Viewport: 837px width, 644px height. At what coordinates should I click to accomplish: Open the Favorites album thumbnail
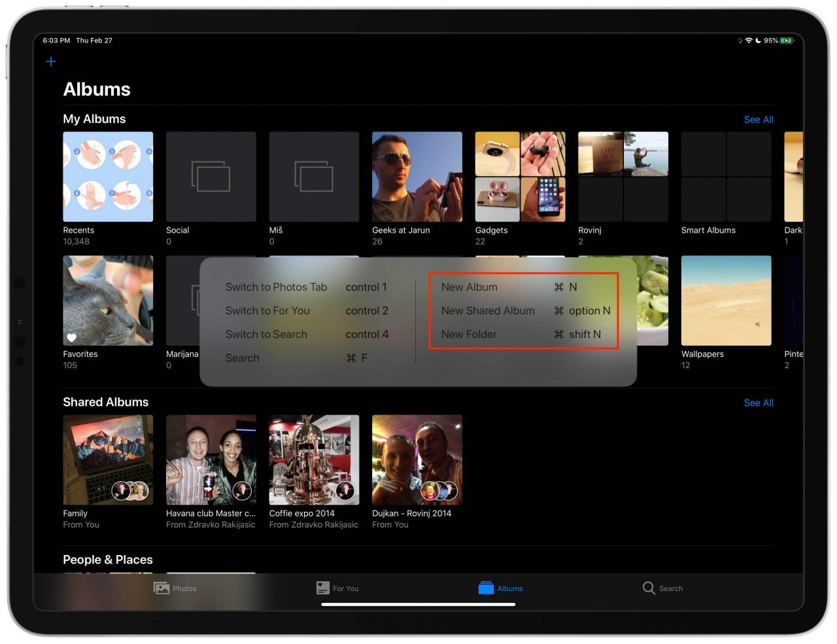(x=108, y=301)
